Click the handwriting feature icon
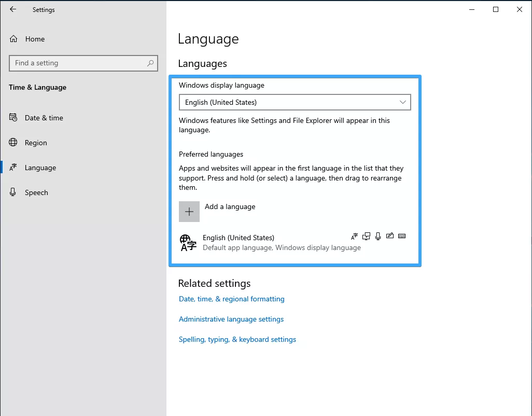 pyautogui.click(x=390, y=237)
